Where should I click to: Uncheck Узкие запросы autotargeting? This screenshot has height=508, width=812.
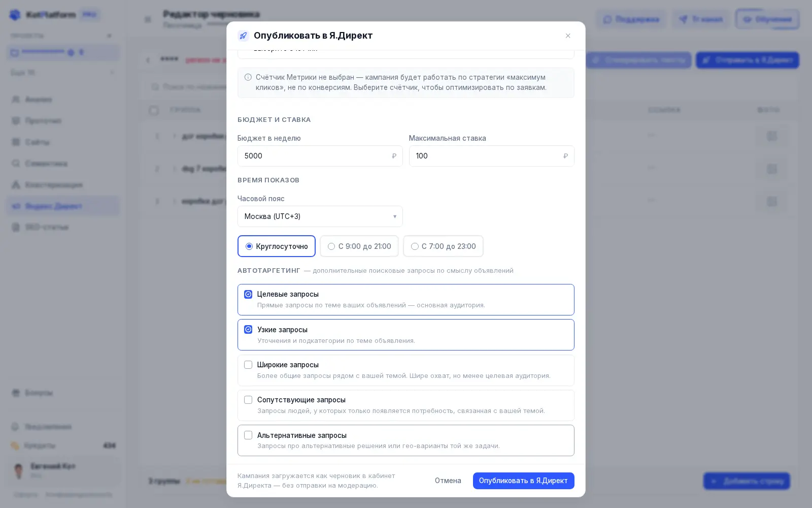[248, 330]
